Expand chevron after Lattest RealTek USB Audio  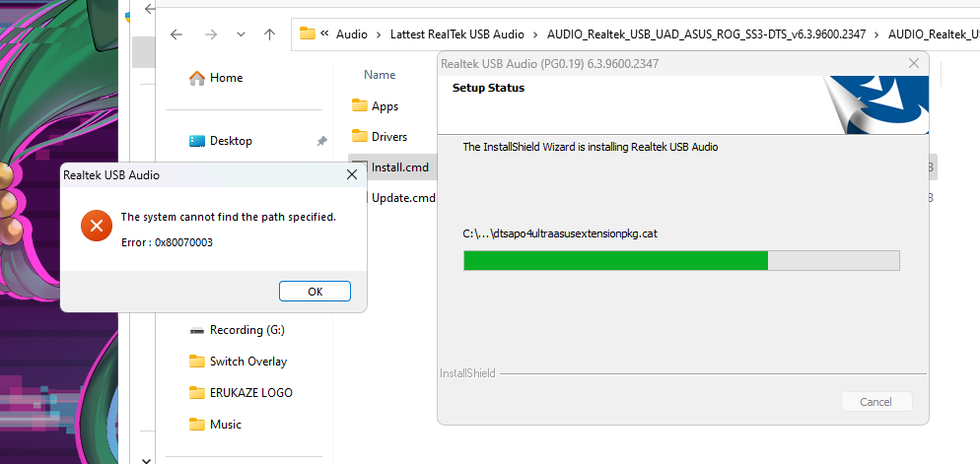(x=535, y=34)
